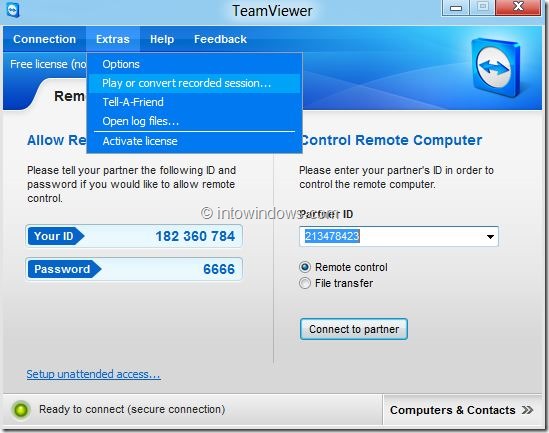The image size is (549, 433).
Task: Click the green connection status indicator
Action: 21,410
